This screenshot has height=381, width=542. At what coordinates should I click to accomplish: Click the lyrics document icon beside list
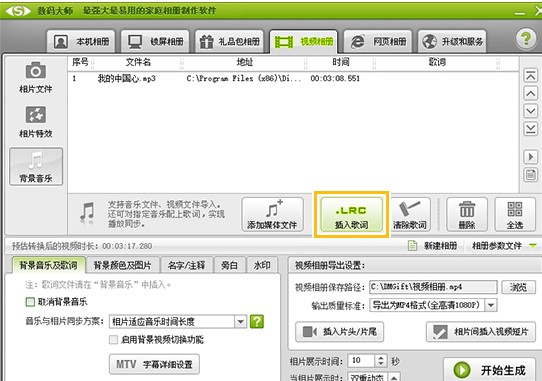(531, 175)
